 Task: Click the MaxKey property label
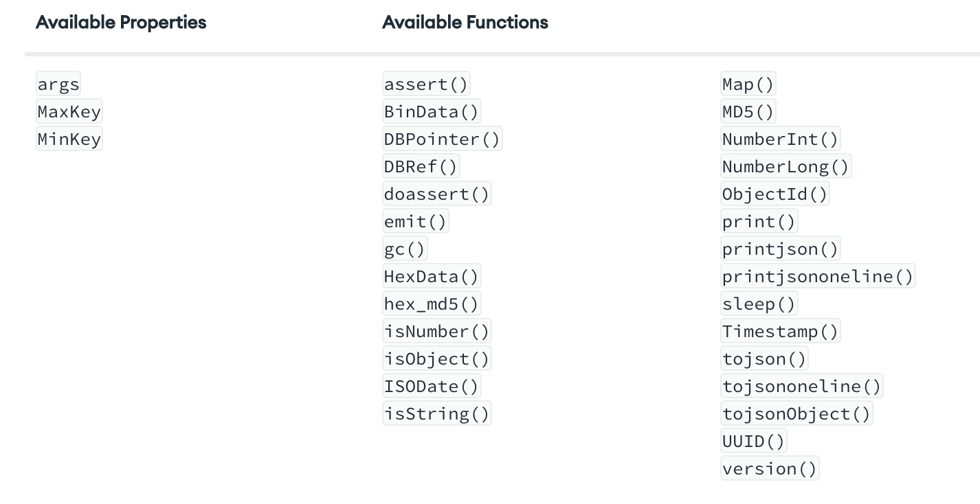tap(69, 112)
